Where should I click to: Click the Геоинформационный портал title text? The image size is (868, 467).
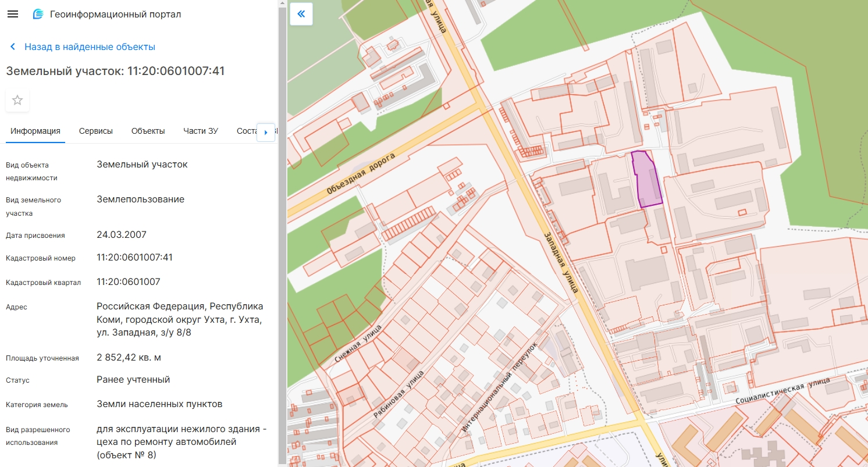115,15
